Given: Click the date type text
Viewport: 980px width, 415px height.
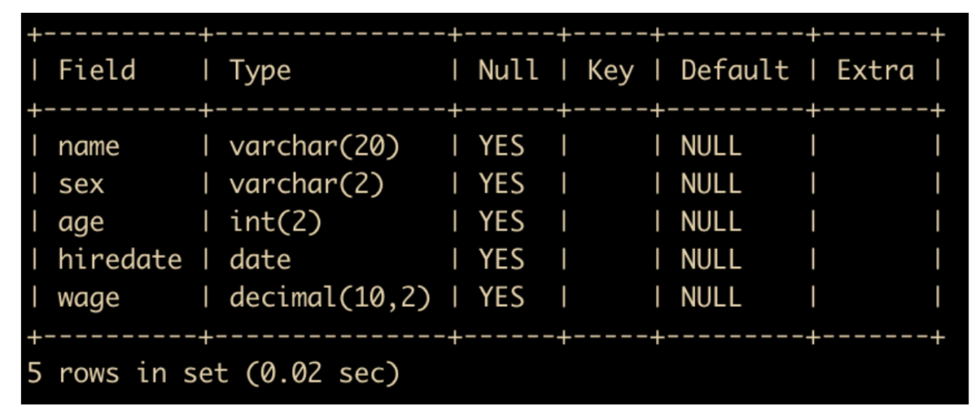Looking at the screenshot, I should (x=260, y=259).
